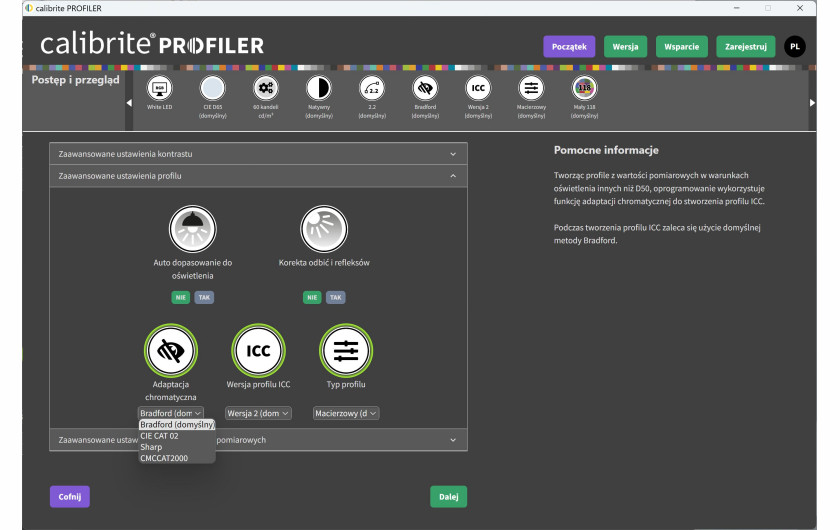Click the Początek button
This screenshot has height=530, width=840.
(x=569, y=47)
